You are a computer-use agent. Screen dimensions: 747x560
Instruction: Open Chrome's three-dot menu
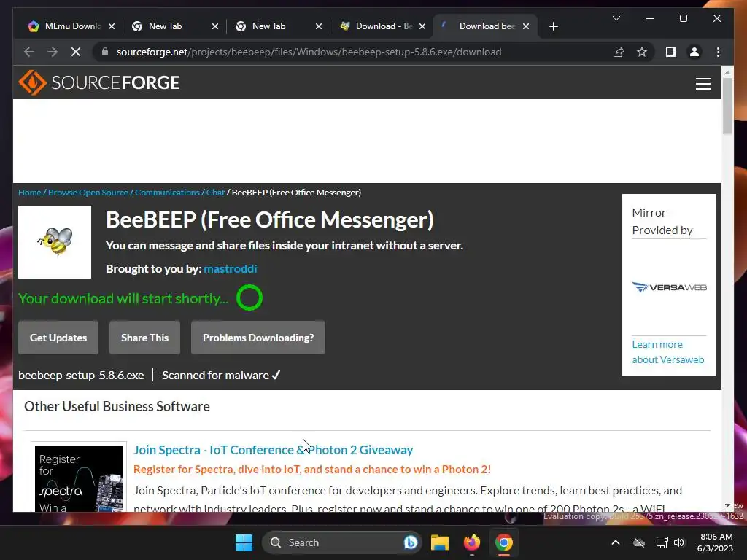[718, 52]
